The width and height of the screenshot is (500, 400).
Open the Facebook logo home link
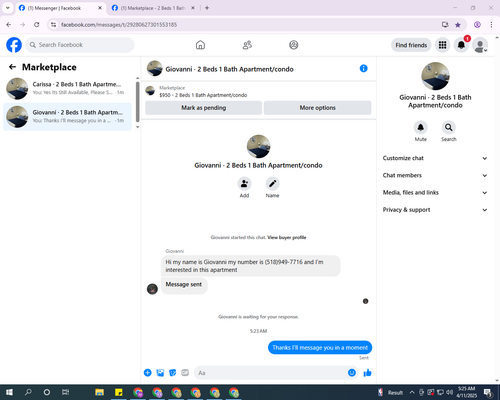[14, 45]
